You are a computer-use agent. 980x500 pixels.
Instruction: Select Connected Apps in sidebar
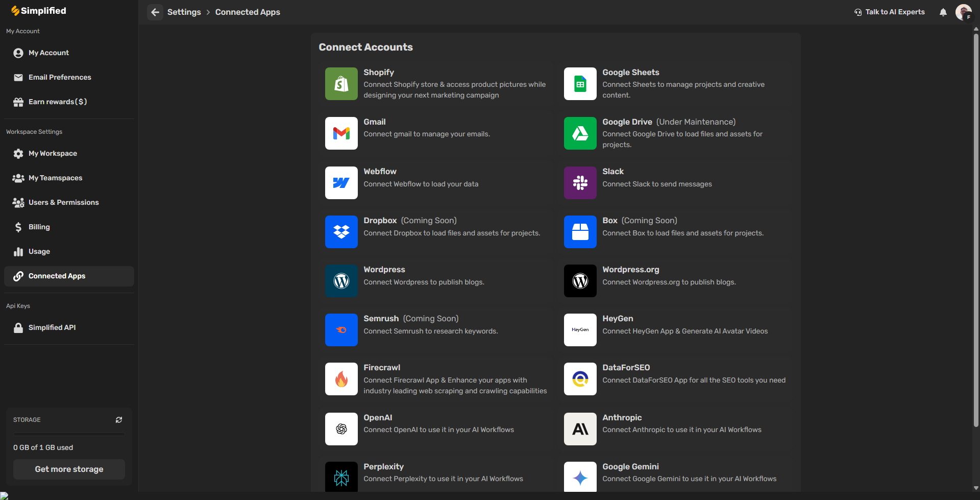[x=69, y=276]
